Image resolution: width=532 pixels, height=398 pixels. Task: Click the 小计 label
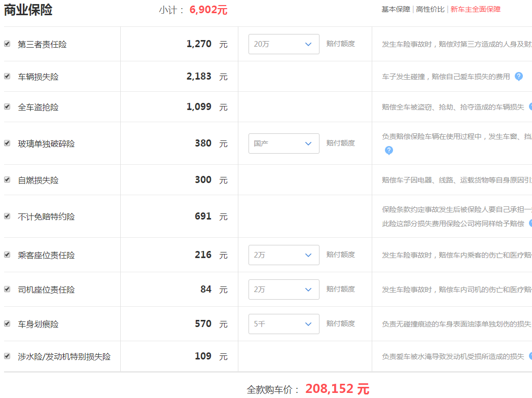pyautogui.click(x=171, y=10)
